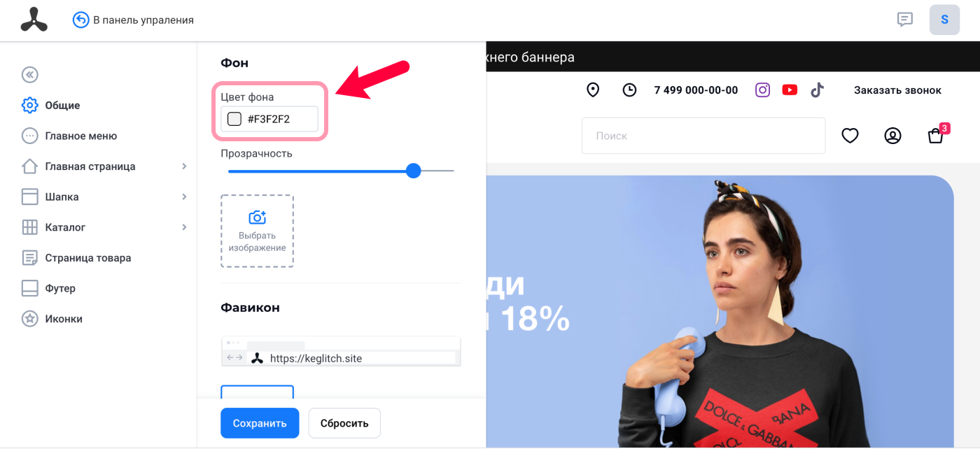Open the shopping bag cart icon
980x449 pixels.
(936, 136)
